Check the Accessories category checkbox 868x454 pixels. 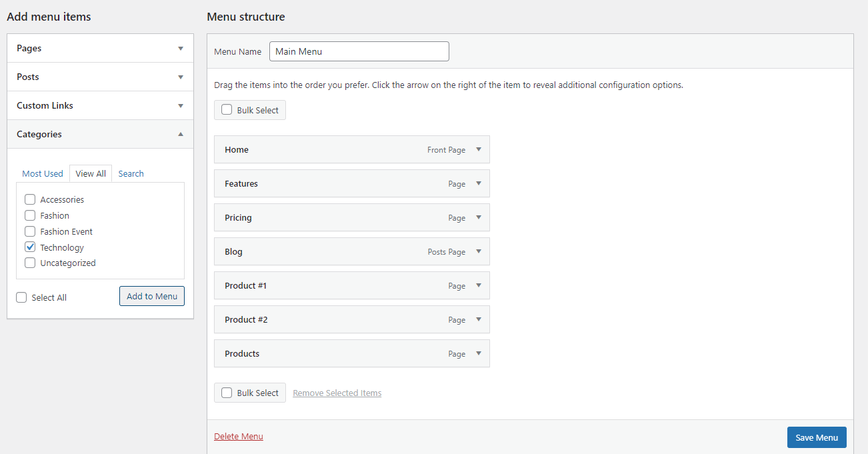pos(30,199)
